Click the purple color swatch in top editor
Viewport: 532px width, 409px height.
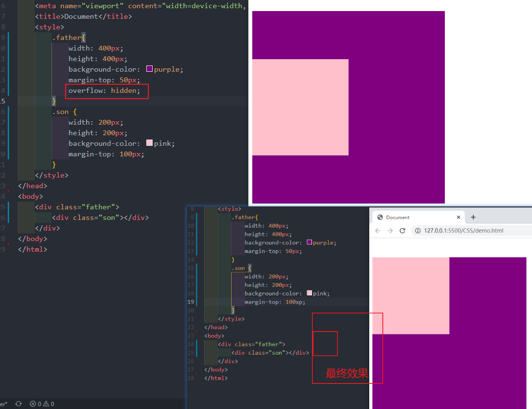pos(149,69)
